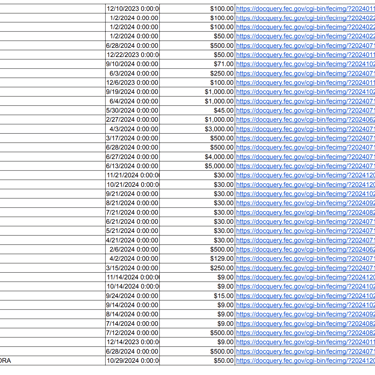Click the $5,000.00 amount cell

click(x=197, y=166)
